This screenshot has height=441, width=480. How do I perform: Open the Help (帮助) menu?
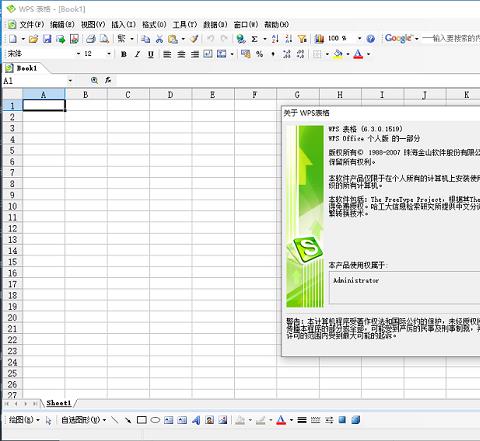coord(276,25)
